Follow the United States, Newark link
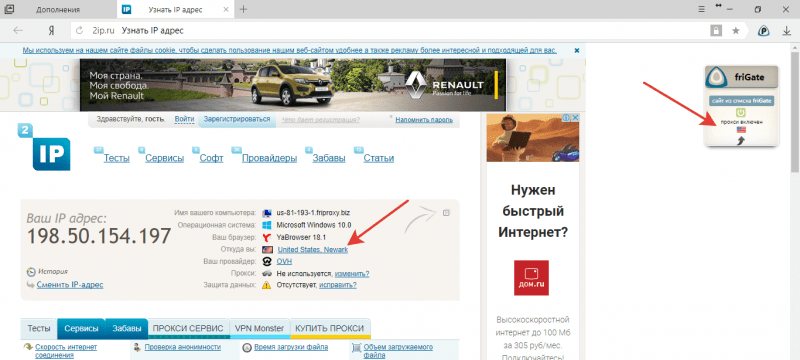 313,249
